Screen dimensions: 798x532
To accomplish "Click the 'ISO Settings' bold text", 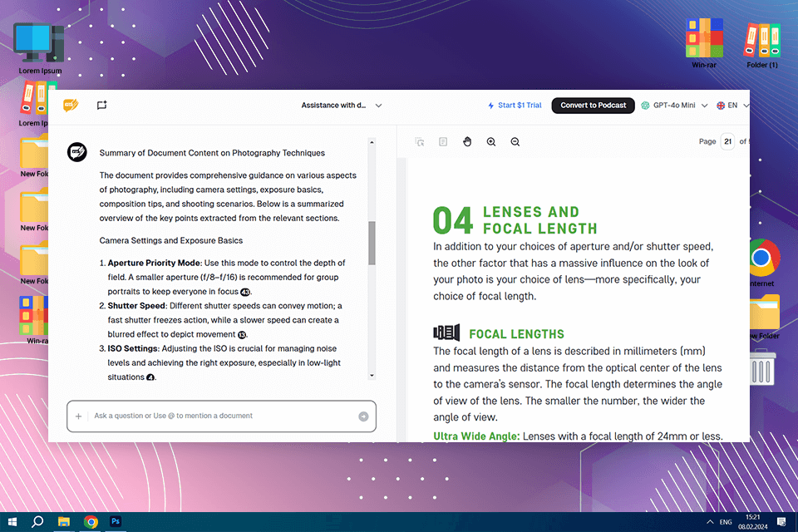I will (132, 348).
